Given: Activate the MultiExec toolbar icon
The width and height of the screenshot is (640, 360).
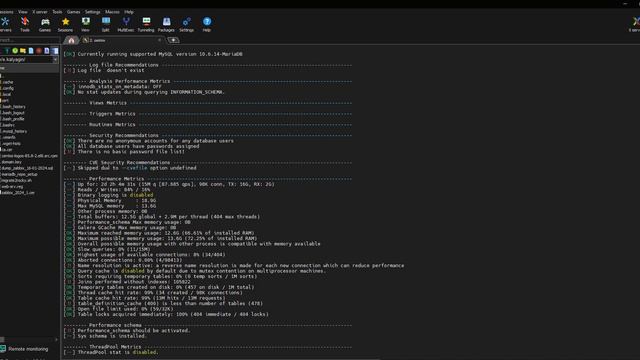Looking at the screenshot, I should (x=126, y=24).
